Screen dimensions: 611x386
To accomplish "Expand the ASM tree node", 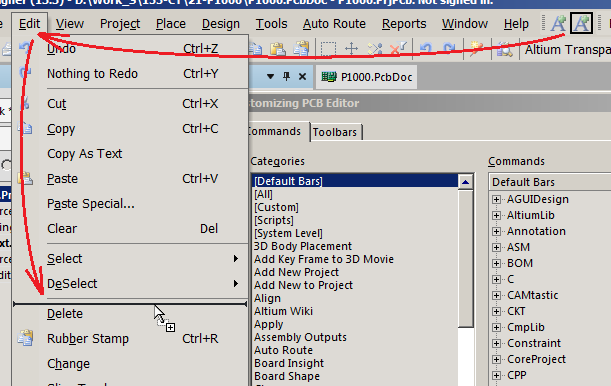I will [496, 247].
